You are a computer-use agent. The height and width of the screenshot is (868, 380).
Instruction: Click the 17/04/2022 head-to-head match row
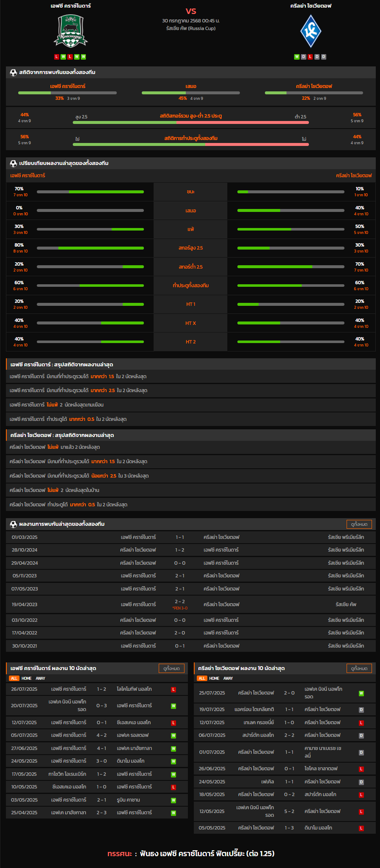pos(191,633)
